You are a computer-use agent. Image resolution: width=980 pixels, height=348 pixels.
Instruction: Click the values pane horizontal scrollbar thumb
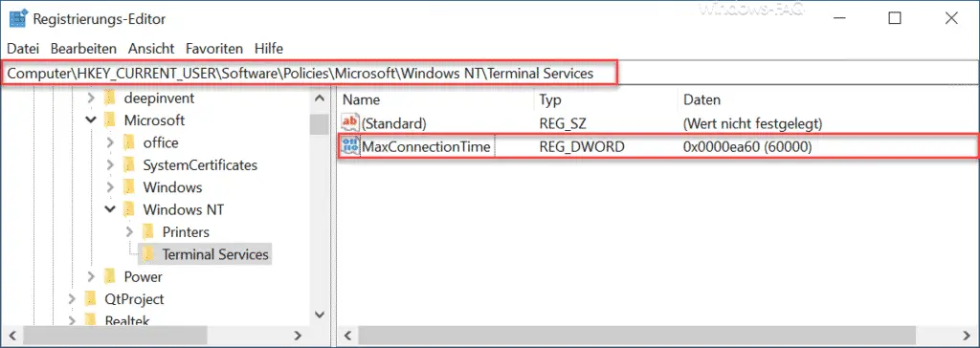point(635,336)
